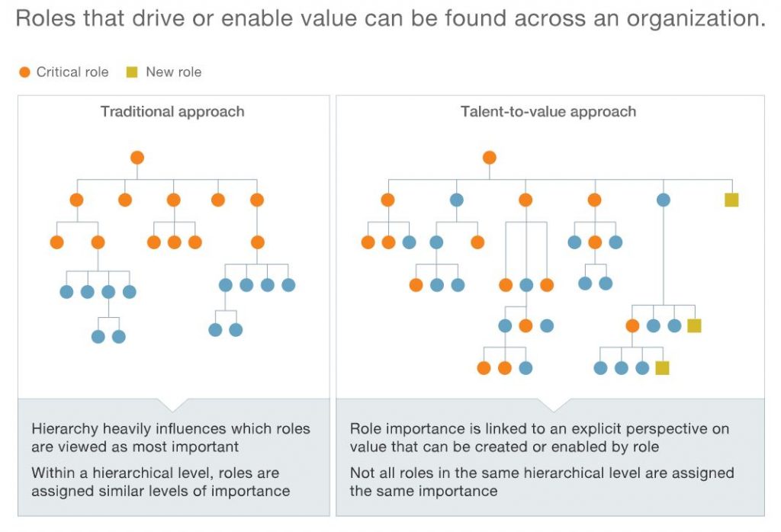The height and width of the screenshot is (532, 781).
Task: Click the "New role" legend label
Action: [174, 72]
